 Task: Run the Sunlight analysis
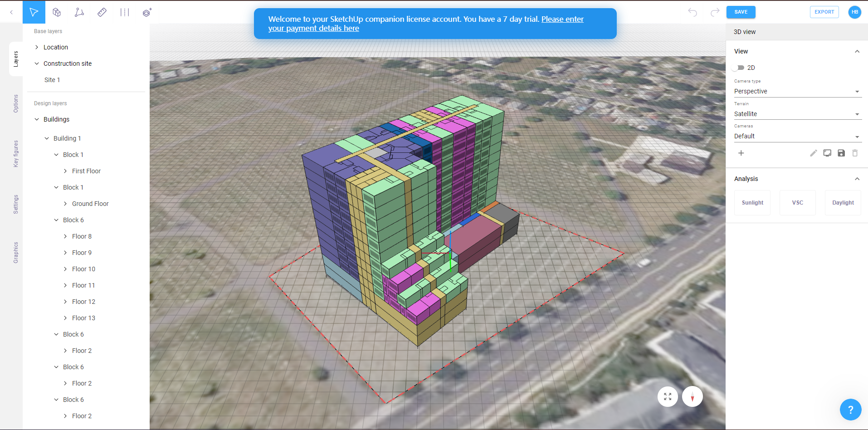coord(752,203)
